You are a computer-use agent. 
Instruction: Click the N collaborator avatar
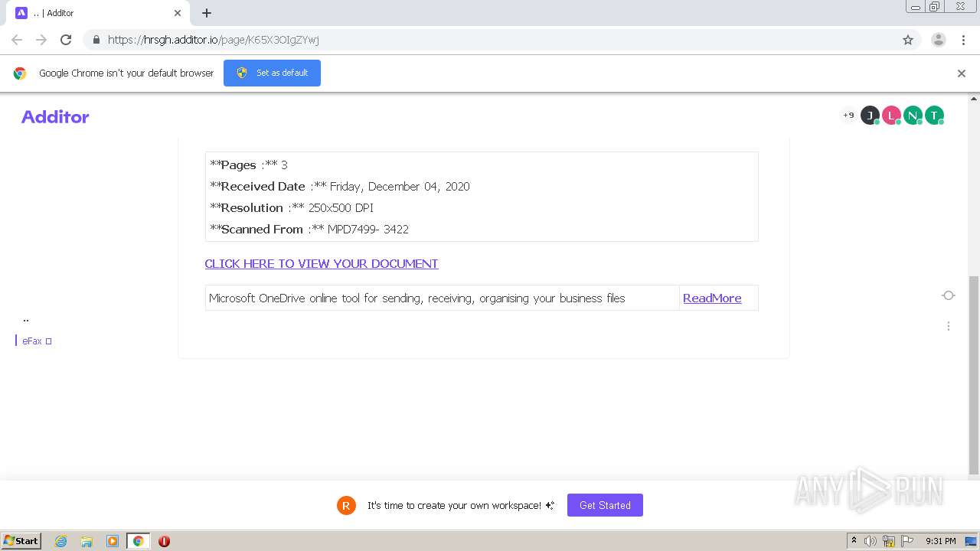coord(913,116)
